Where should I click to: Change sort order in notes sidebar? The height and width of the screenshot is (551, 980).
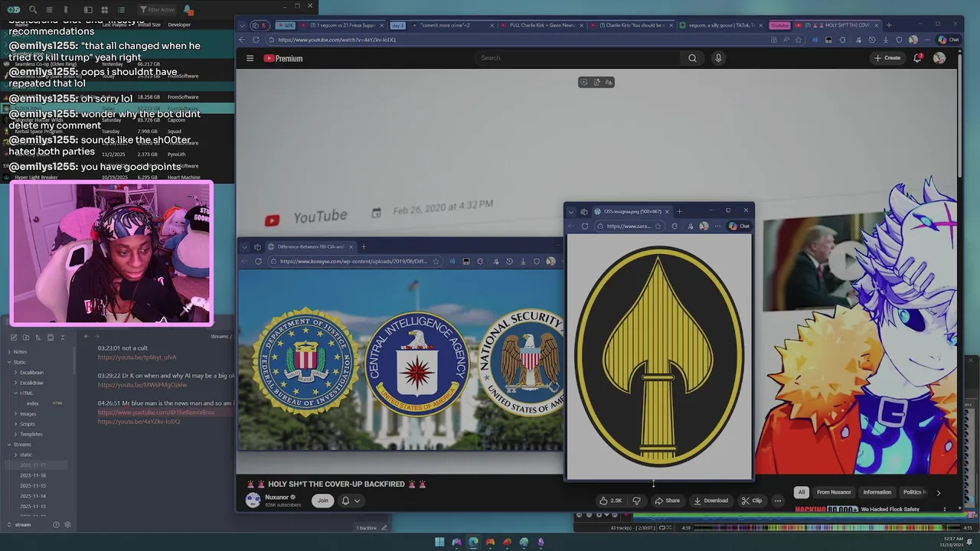(38, 337)
